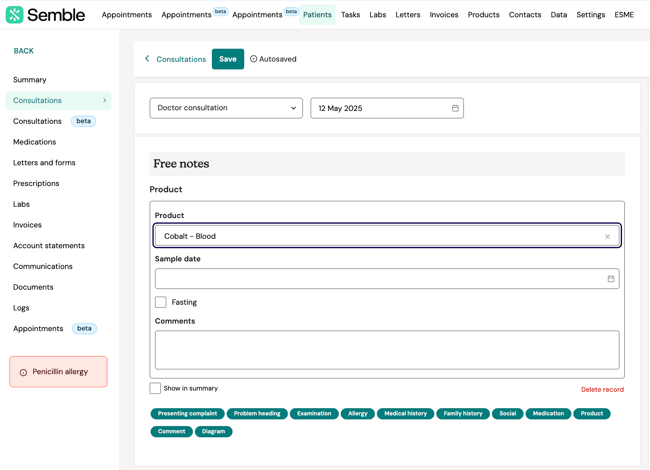Screen dimensions: 650x470
Task: Expand the Consultations sidebar arrow
Action: [x=104, y=100]
